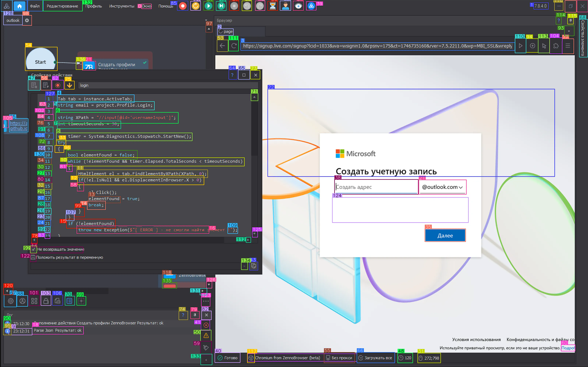Viewport: 588px width, 367px height.
Task: Click the orange download arrow in action properties
Action: pyautogui.click(x=69, y=85)
